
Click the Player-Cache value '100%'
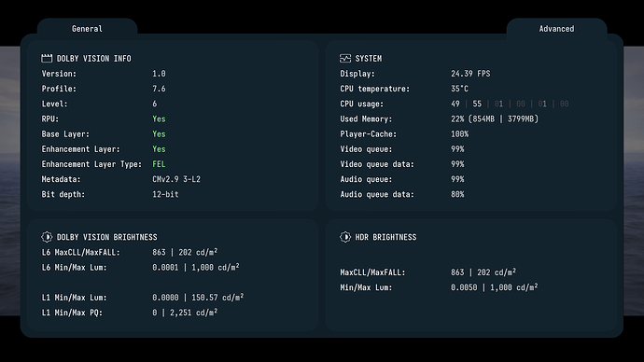click(459, 134)
